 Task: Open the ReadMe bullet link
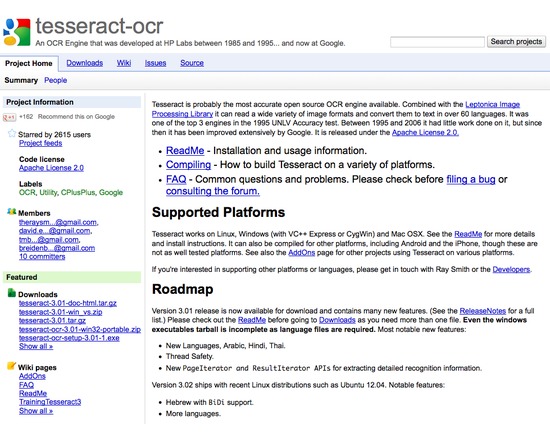tap(185, 151)
